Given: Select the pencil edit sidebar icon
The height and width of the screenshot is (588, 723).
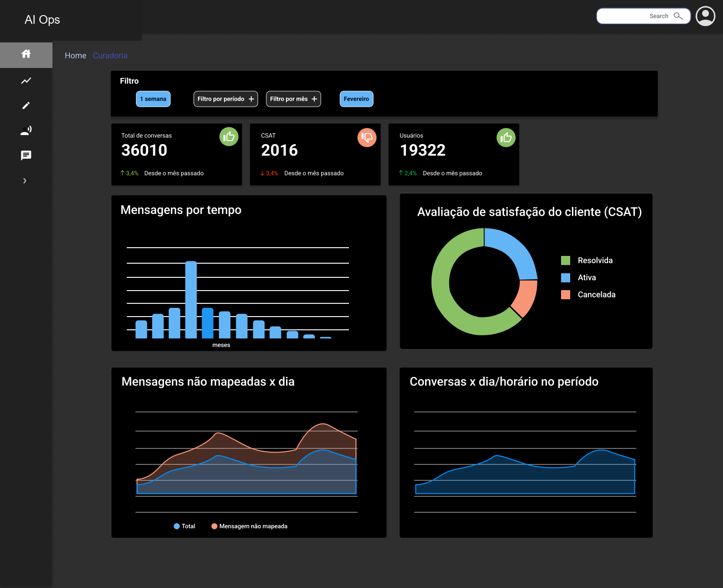Looking at the screenshot, I should pos(26,106).
